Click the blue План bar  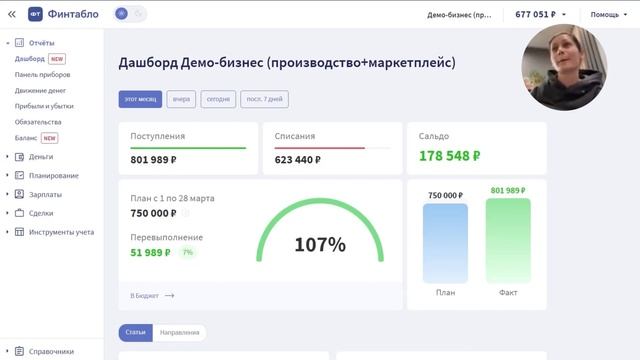pyautogui.click(x=445, y=243)
